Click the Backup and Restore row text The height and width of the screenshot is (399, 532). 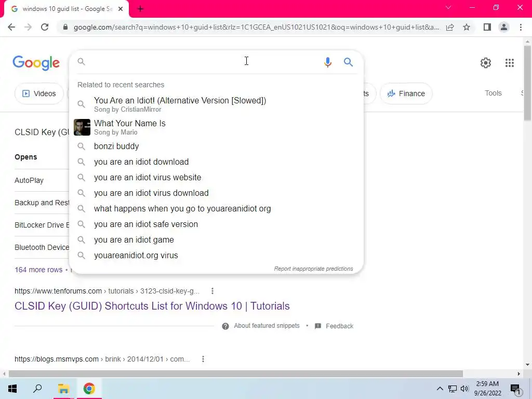(x=42, y=203)
